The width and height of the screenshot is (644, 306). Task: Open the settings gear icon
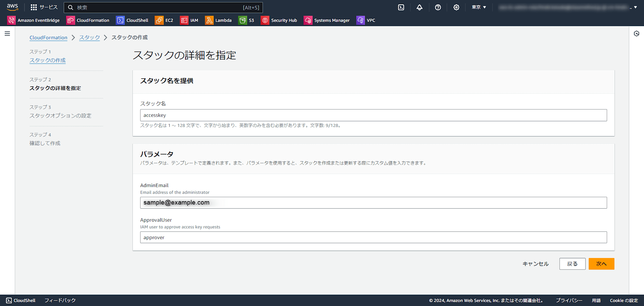pos(456,7)
